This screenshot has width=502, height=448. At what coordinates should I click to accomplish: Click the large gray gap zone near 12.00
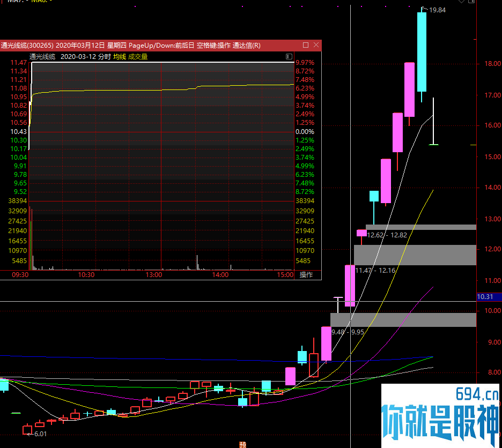coord(415,255)
